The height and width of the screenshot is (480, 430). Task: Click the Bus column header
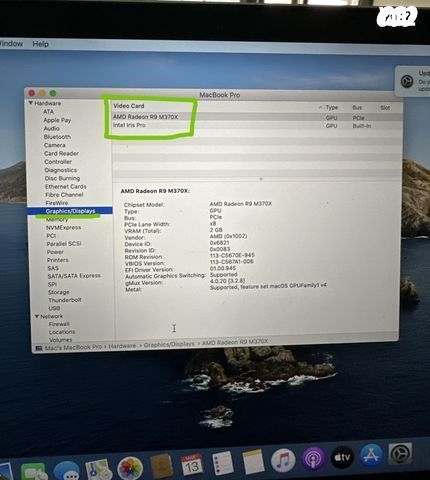[x=357, y=108]
